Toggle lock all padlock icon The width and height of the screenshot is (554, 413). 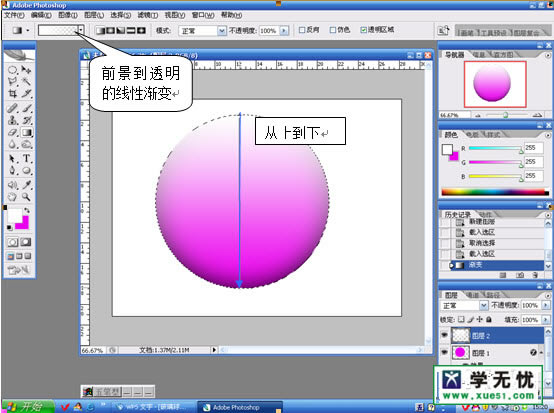tap(489, 319)
